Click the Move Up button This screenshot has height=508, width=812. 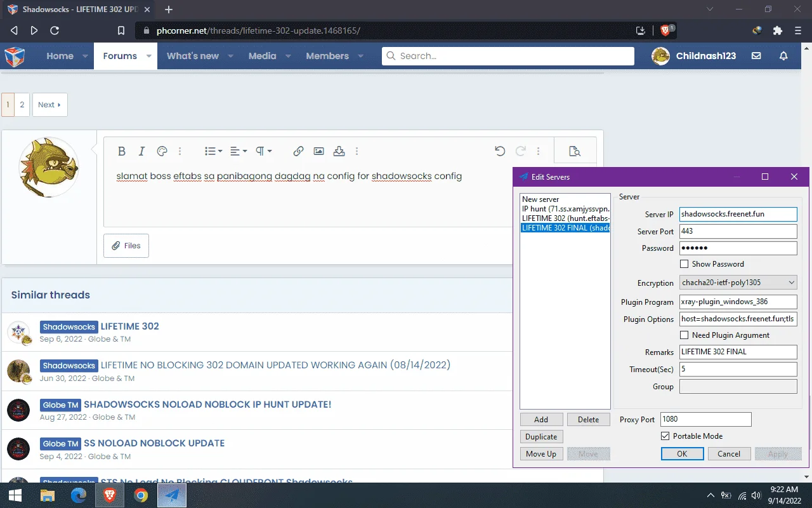(x=541, y=454)
